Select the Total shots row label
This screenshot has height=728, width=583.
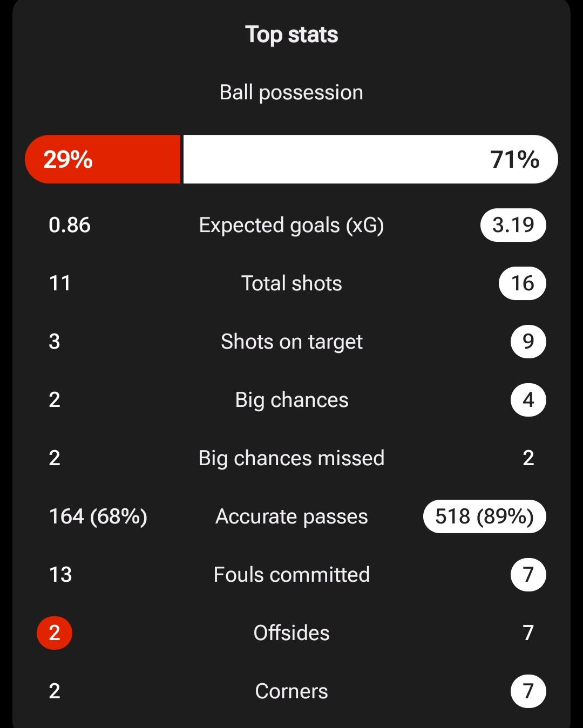click(291, 283)
